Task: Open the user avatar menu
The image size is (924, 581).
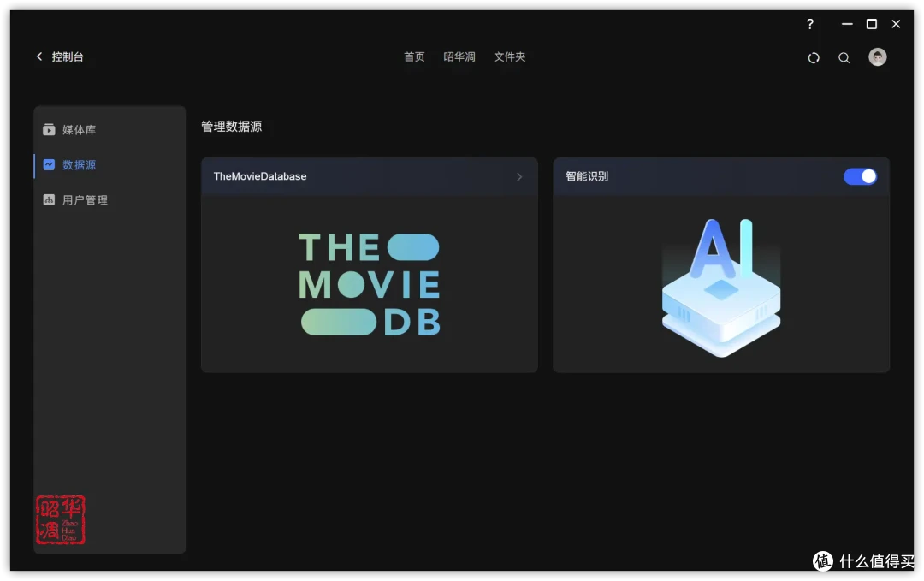Action: (x=877, y=57)
